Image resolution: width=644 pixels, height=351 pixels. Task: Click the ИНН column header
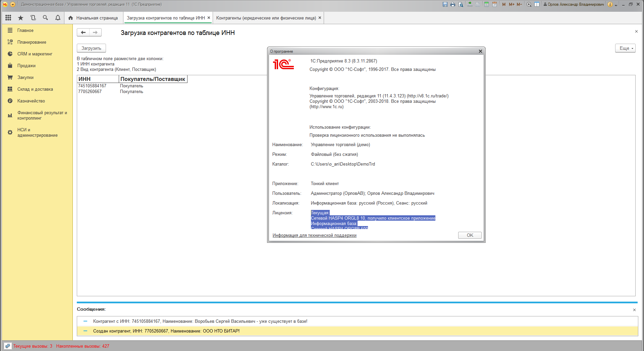(x=98, y=79)
